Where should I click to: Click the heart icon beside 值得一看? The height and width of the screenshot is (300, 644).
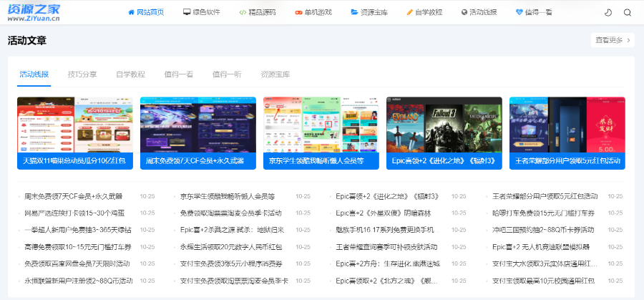(x=519, y=12)
